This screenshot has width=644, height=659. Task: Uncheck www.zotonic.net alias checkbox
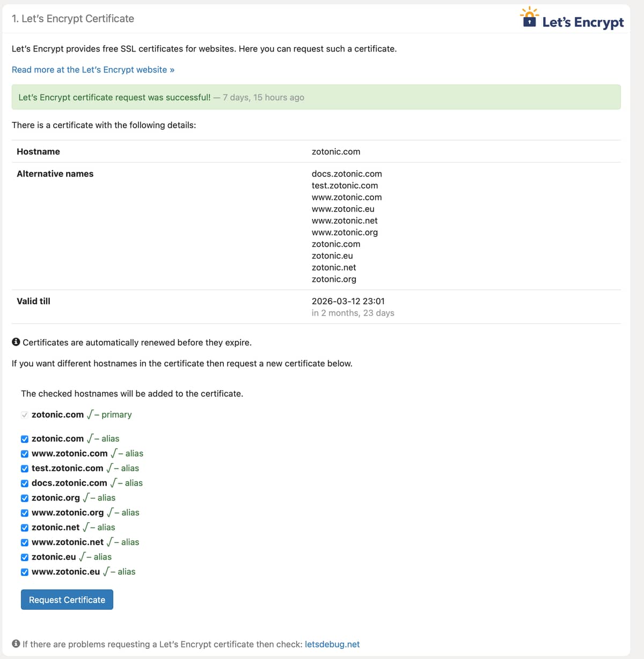click(25, 543)
